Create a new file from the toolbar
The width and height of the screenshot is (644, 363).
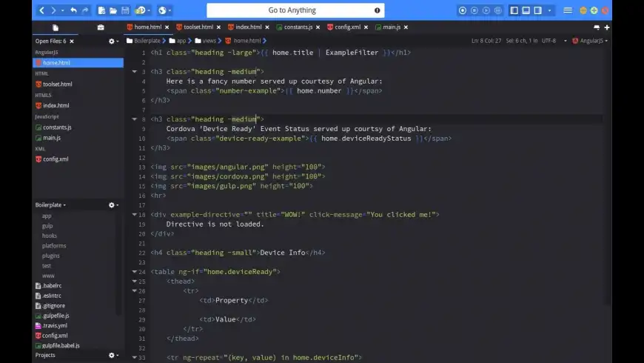click(101, 10)
